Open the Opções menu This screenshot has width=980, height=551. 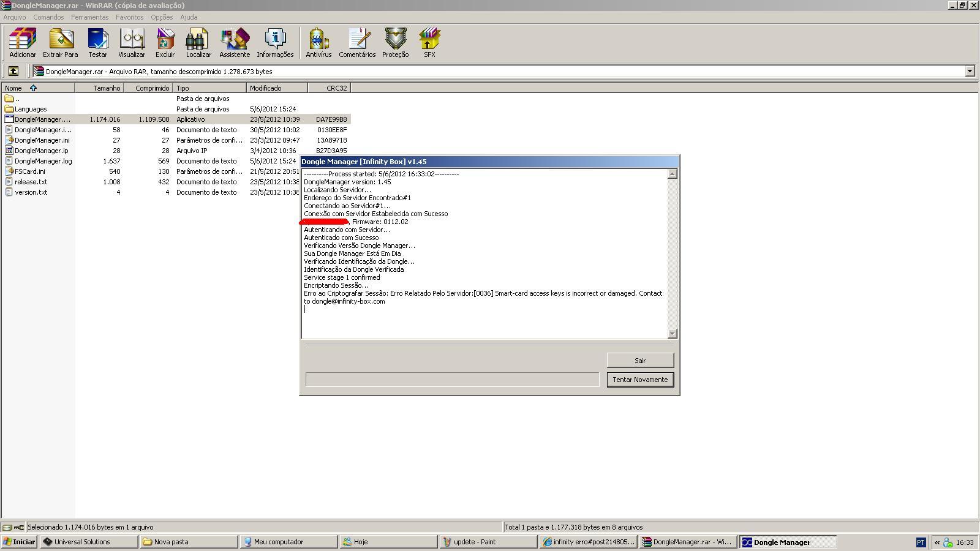(x=162, y=17)
